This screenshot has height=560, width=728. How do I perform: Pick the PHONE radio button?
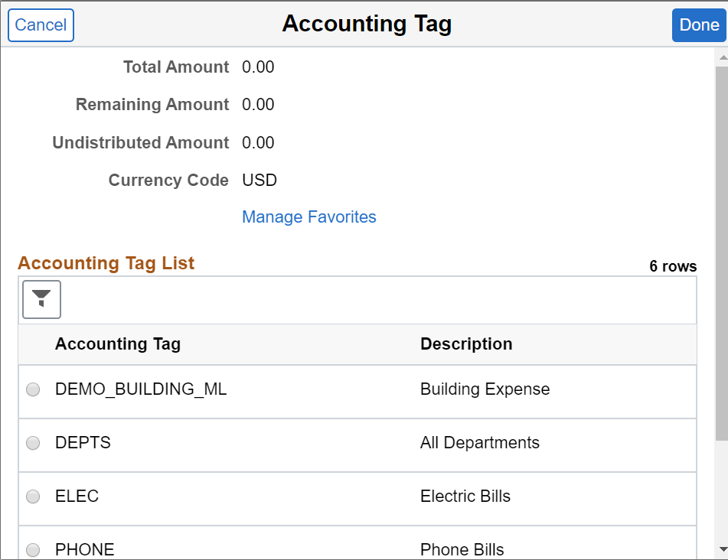pos(33,550)
